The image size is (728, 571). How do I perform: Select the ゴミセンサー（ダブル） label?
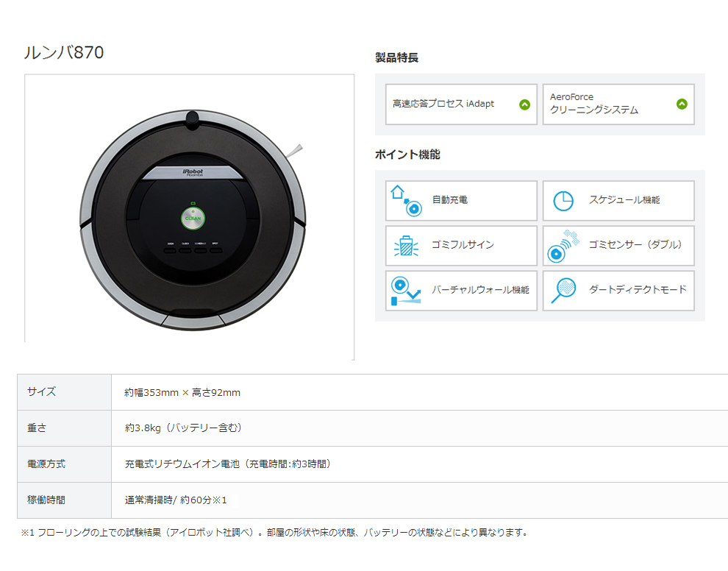point(635,245)
